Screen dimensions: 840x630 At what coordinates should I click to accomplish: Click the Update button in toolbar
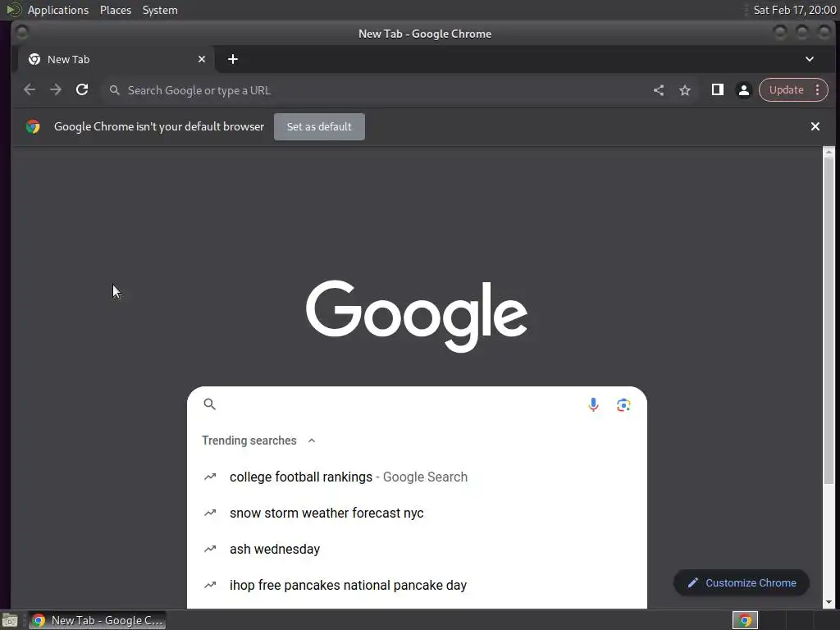pyautogui.click(x=787, y=90)
